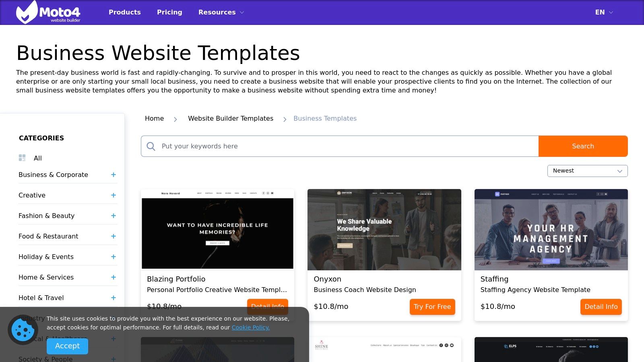Select Food & Restaurant category
644x362 pixels.
48,236
